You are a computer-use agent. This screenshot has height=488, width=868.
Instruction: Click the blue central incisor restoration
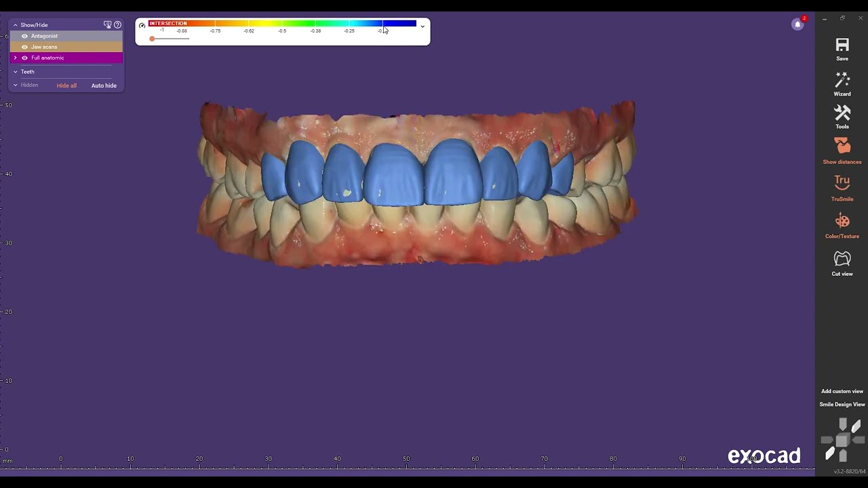coord(395,174)
